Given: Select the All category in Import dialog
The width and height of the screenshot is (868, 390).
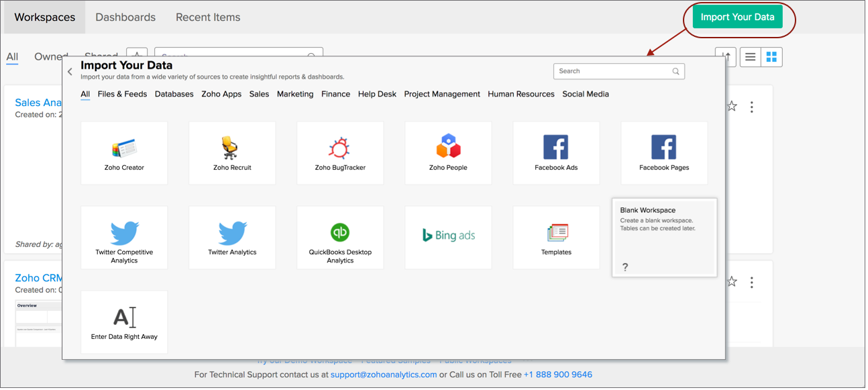Looking at the screenshot, I should point(85,94).
